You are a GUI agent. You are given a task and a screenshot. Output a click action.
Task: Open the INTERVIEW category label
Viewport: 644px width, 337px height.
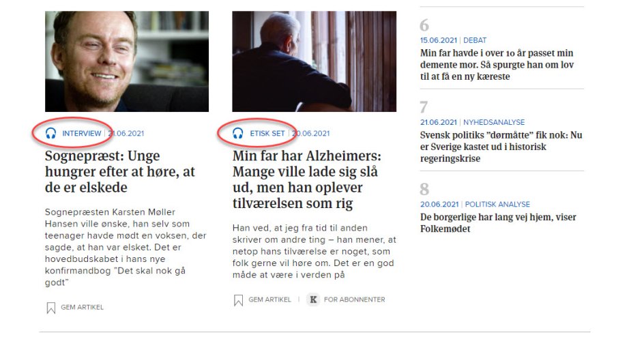coord(81,134)
